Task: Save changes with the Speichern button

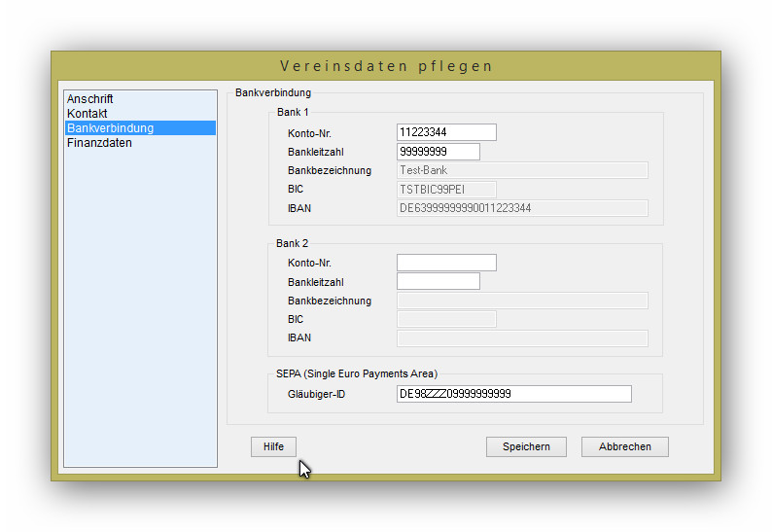Action: coord(526,446)
